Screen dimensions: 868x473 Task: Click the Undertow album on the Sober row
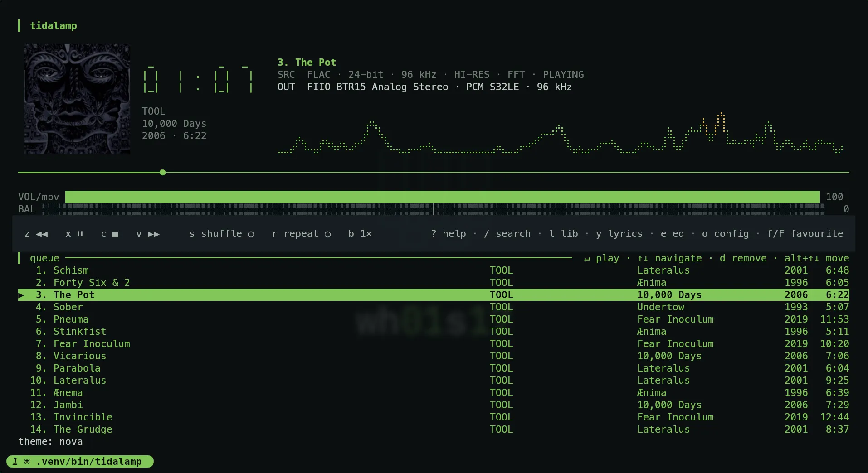661,307
